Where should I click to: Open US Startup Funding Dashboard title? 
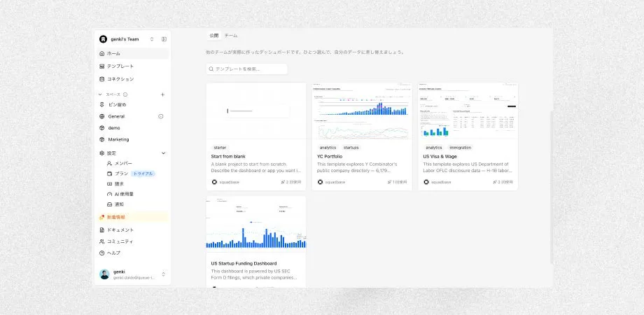point(244,263)
